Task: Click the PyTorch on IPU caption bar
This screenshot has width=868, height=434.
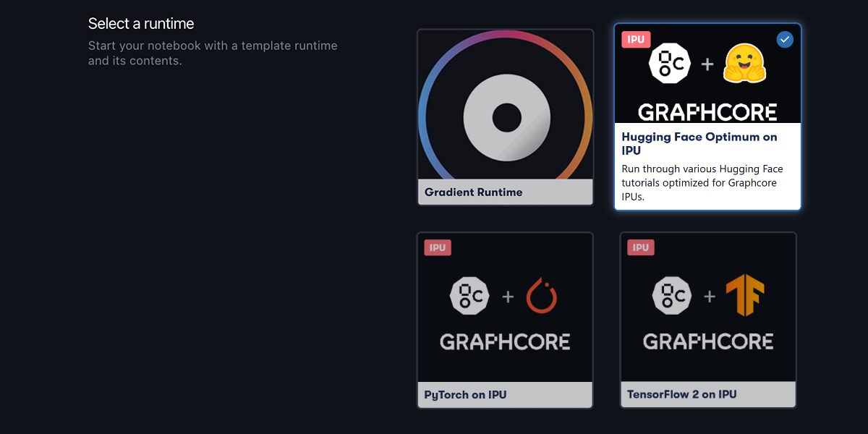Action: point(505,395)
